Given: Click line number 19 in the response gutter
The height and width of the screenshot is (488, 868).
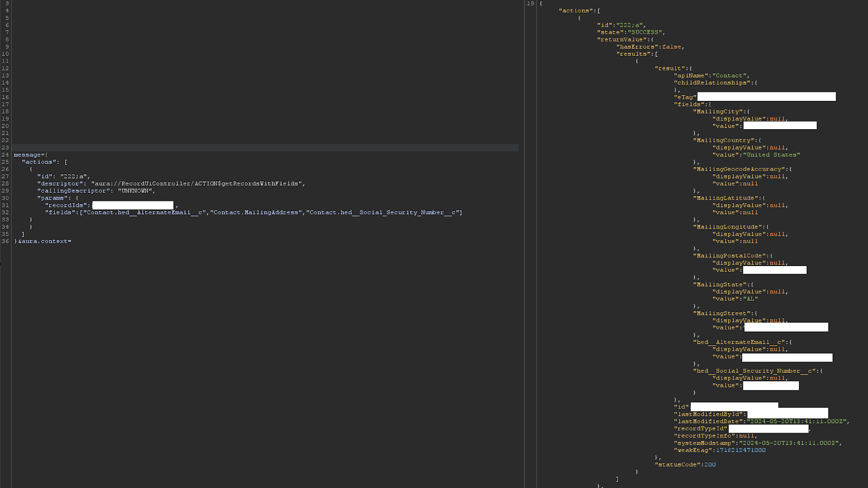Looking at the screenshot, I should pyautogui.click(x=531, y=3).
